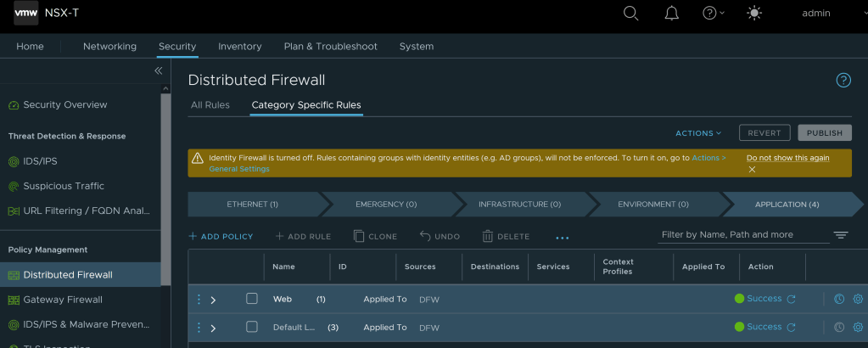Click the Distributed Firewall help question icon
This screenshot has height=348, width=868.
[843, 80]
